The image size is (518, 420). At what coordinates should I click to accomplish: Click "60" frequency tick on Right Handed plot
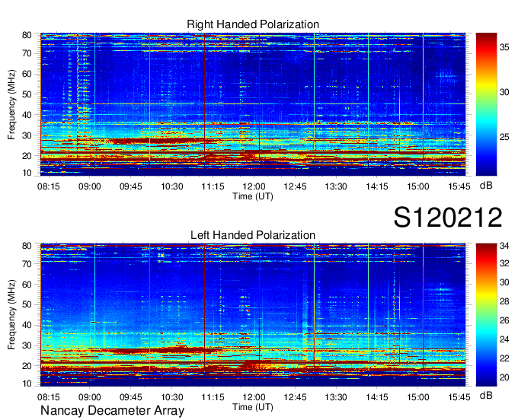(27, 74)
